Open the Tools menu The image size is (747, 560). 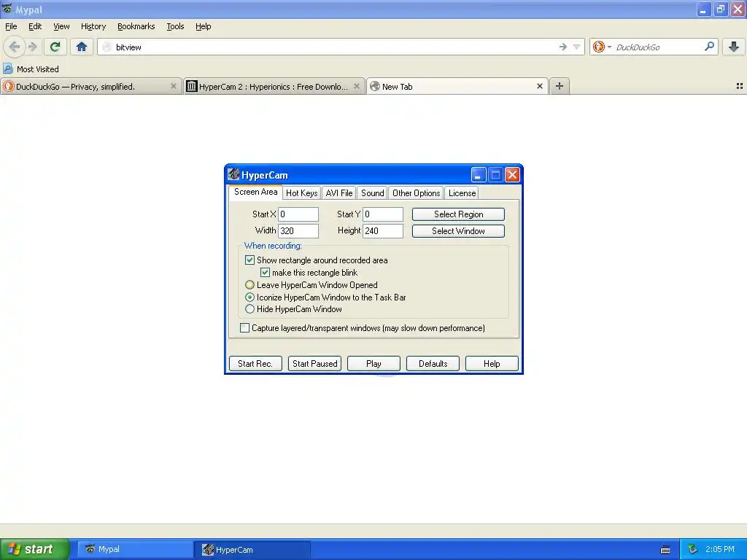(175, 26)
